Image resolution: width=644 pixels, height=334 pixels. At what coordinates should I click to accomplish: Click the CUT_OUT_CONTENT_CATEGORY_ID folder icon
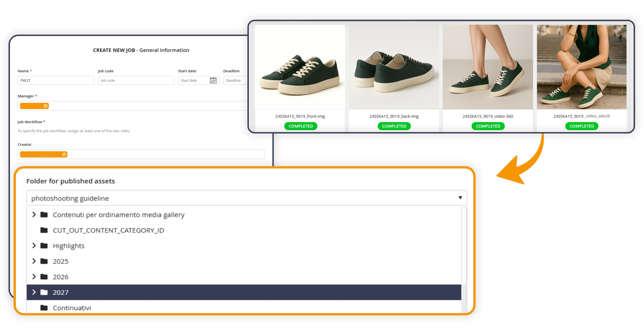click(44, 230)
